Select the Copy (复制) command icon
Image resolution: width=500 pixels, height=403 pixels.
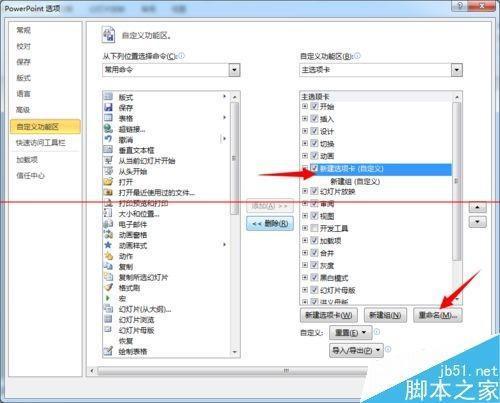coord(108,266)
